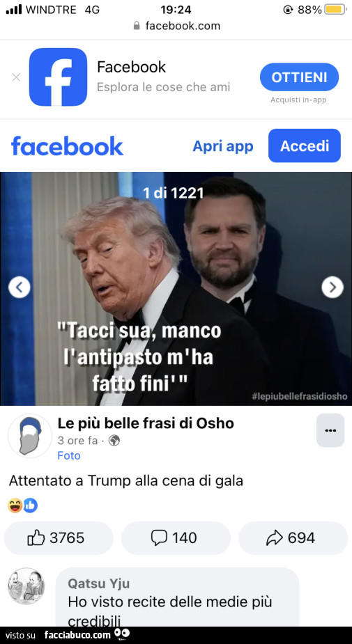Tap the Facebook app icon in the banner

[58, 77]
